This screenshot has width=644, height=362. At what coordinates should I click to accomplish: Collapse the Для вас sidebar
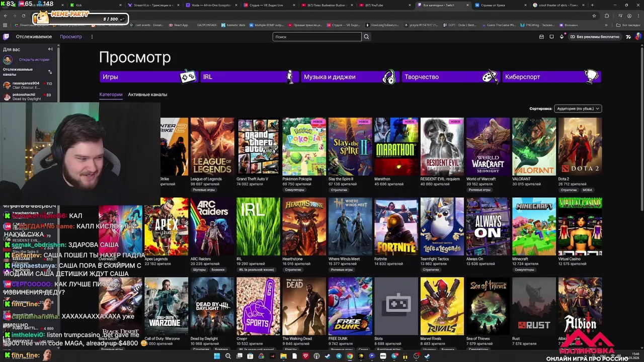point(50,49)
